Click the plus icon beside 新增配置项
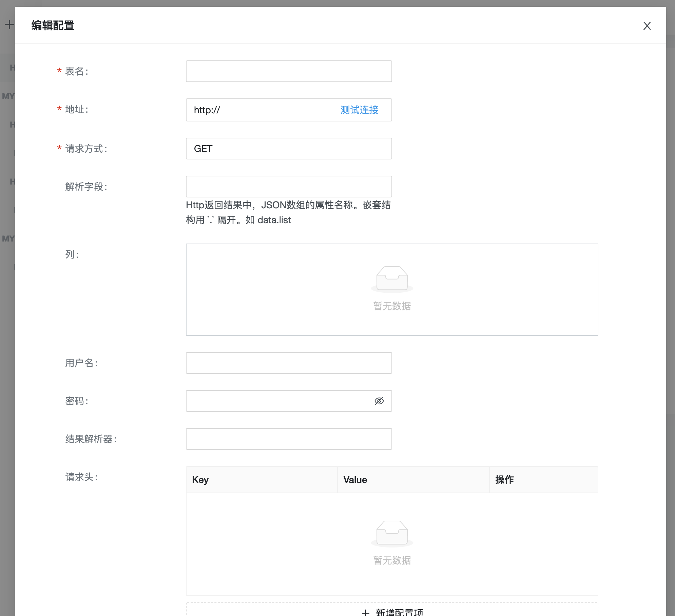The height and width of the screenshot is (616, 675). 365,612
